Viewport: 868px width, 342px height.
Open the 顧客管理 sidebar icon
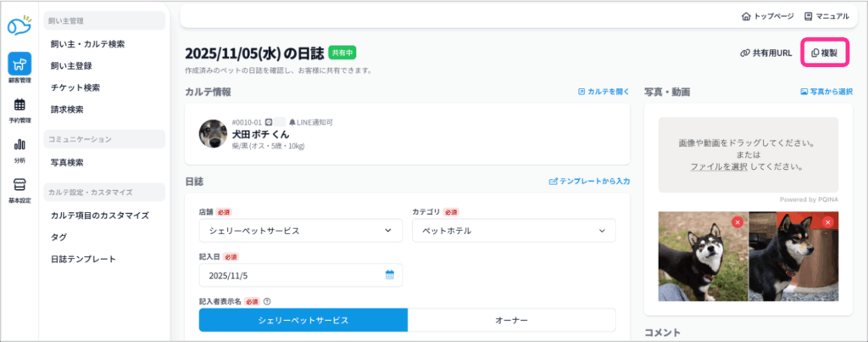tap(19, 65)
